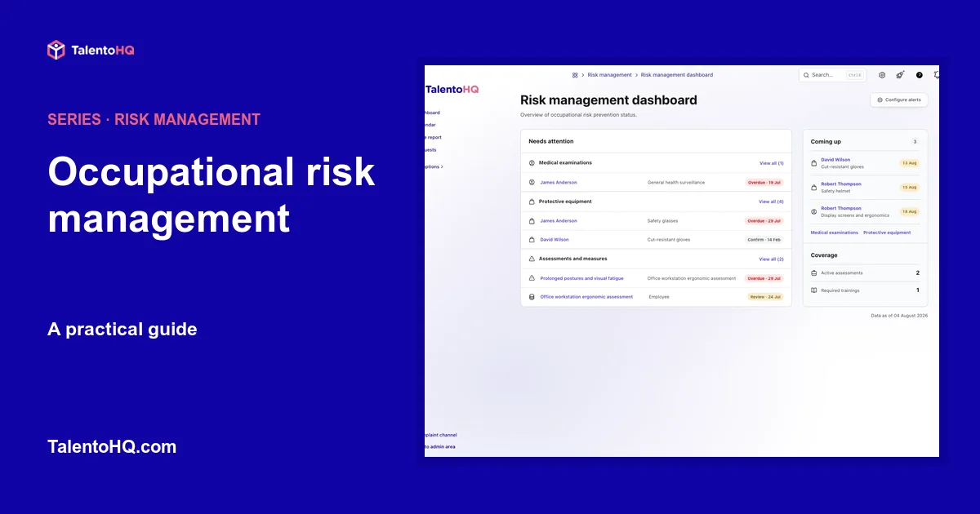
Task: Click the icon beside David Wilson in Coming up
Action: coord(813,163)
